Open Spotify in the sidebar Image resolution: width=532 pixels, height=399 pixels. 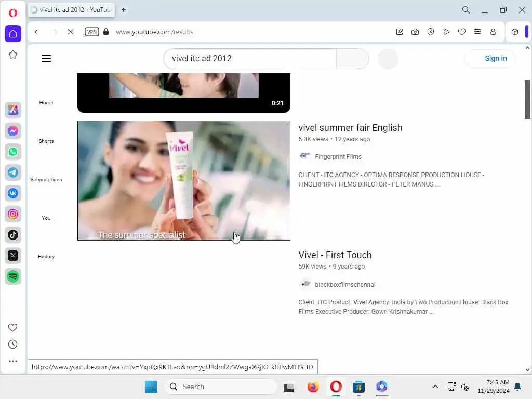[x=13, y=276]
